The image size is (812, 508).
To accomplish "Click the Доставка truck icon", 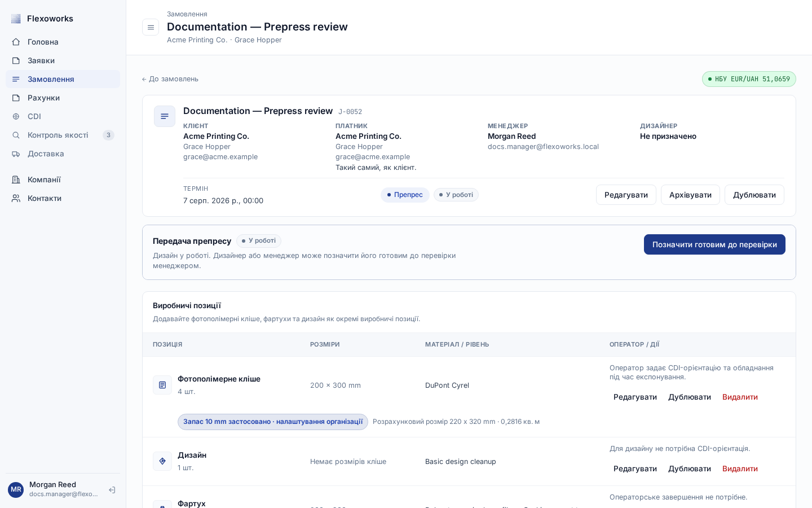I will [x=16, y=154].
